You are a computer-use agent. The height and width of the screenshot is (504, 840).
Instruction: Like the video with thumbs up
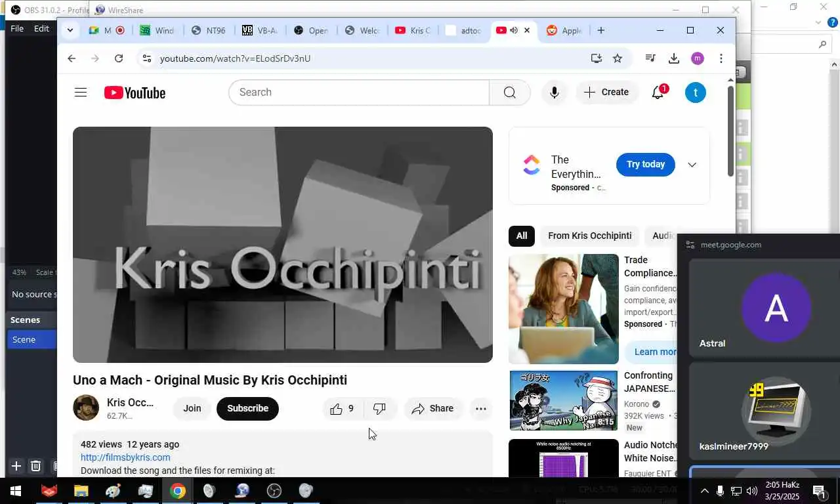[x=343, y=409]
